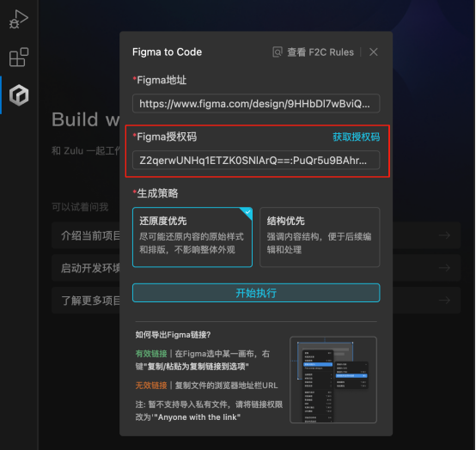Close the Figma to Code dialog

coord(374,52)
